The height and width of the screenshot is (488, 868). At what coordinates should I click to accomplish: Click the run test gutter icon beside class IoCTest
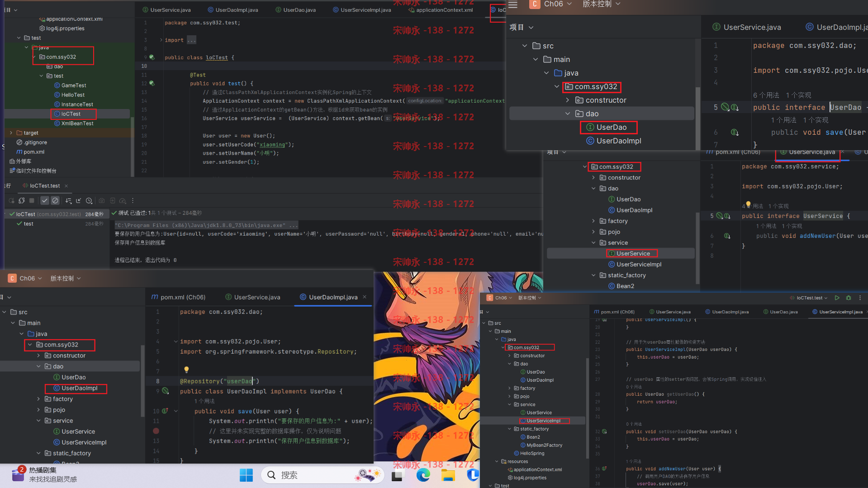152,57
